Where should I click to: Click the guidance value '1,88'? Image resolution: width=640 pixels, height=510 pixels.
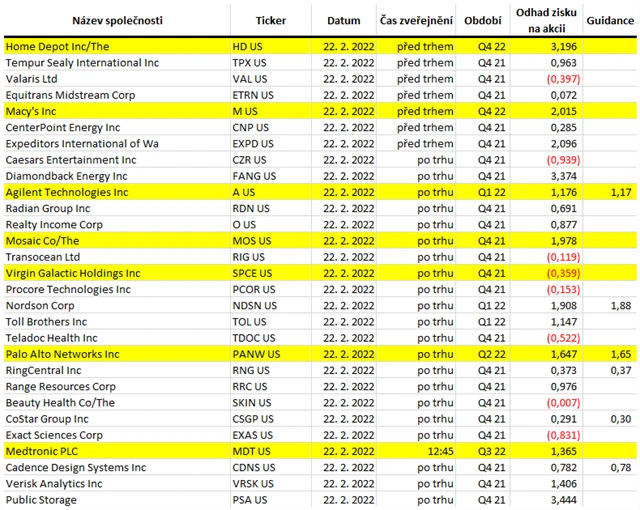pyautogui.click(x=621, y=306)
